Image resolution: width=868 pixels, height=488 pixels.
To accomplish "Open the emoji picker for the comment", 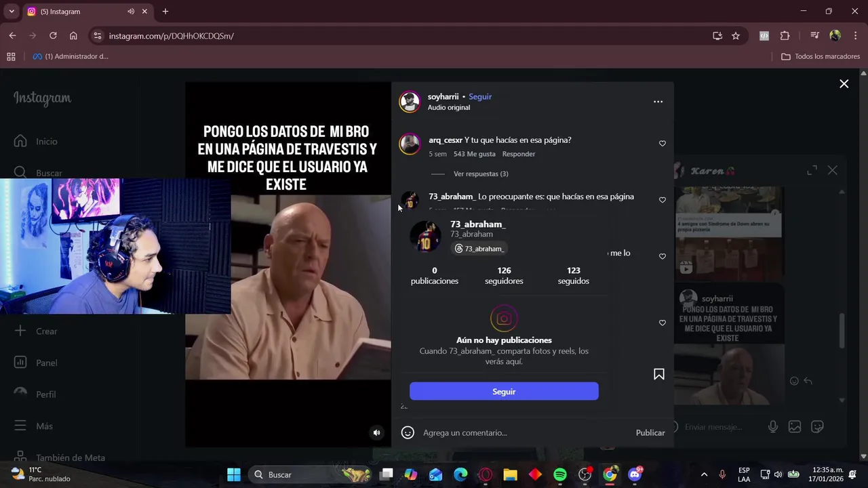I will click(408, 432).
